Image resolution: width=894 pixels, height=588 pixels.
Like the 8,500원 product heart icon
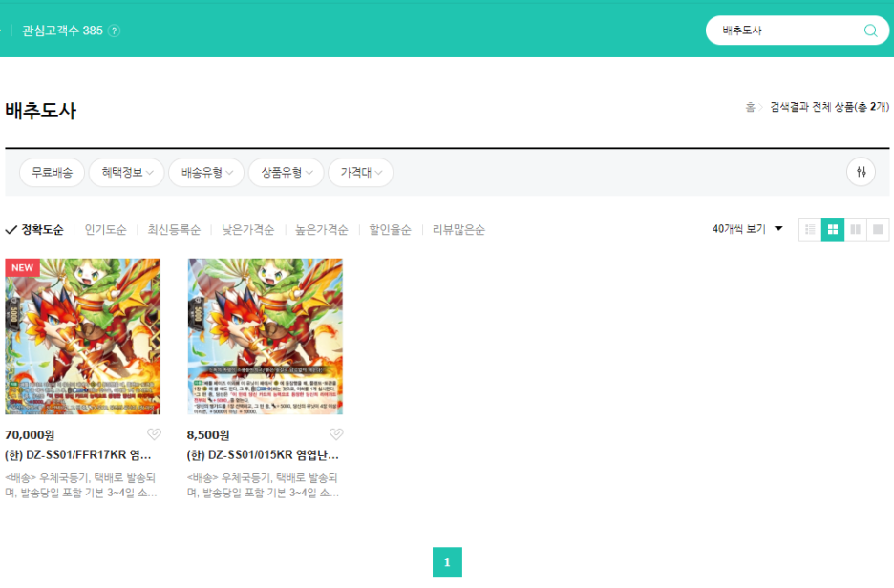click(336, 434)
